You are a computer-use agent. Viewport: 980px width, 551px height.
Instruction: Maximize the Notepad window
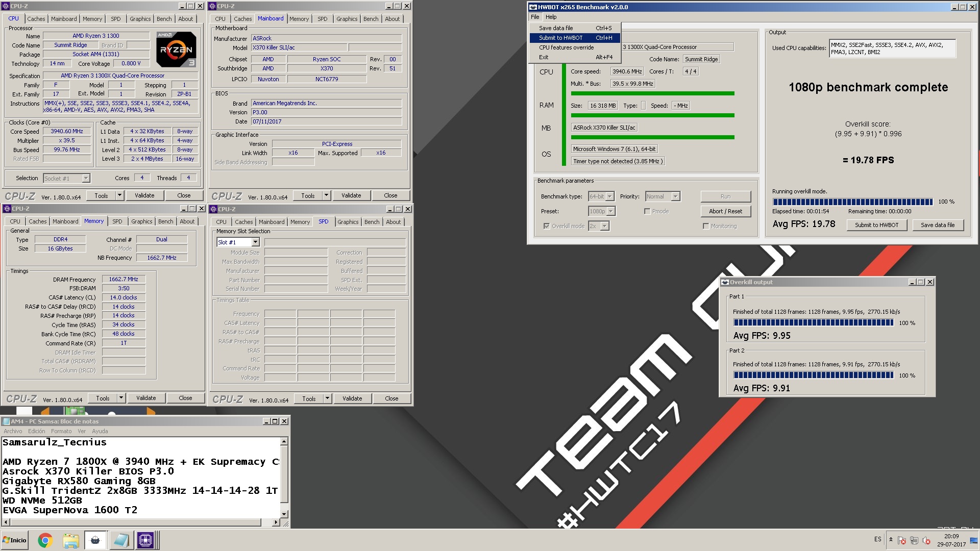pos(275,421)
